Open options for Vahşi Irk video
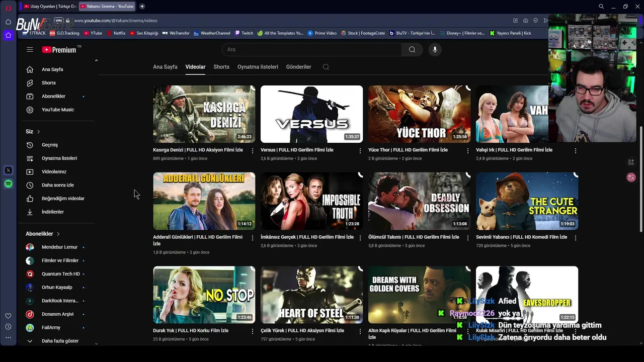The height and width of the screenshot is (362, 644). click(x=576, y=151)
